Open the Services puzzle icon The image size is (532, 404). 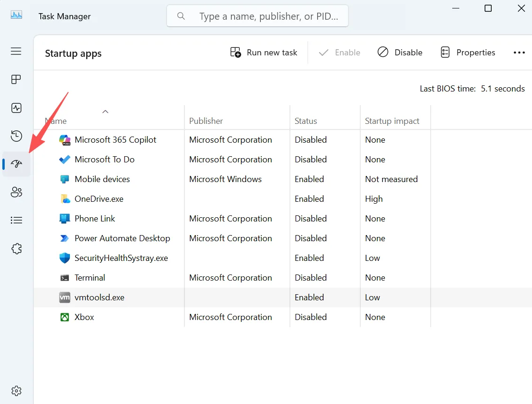[x=16, y=249]
